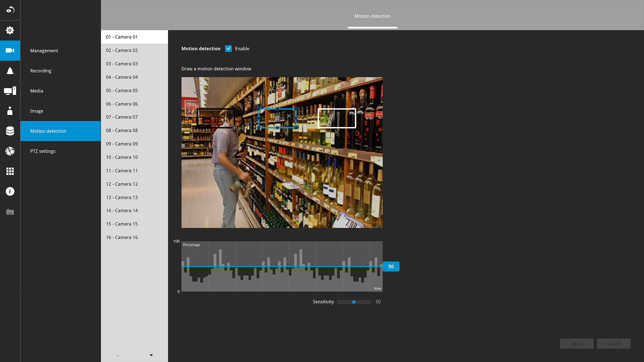Select 08 - Camera 08 in the list
The height and width of the screenshot is (362, 644).
click(x=122, y=130)
